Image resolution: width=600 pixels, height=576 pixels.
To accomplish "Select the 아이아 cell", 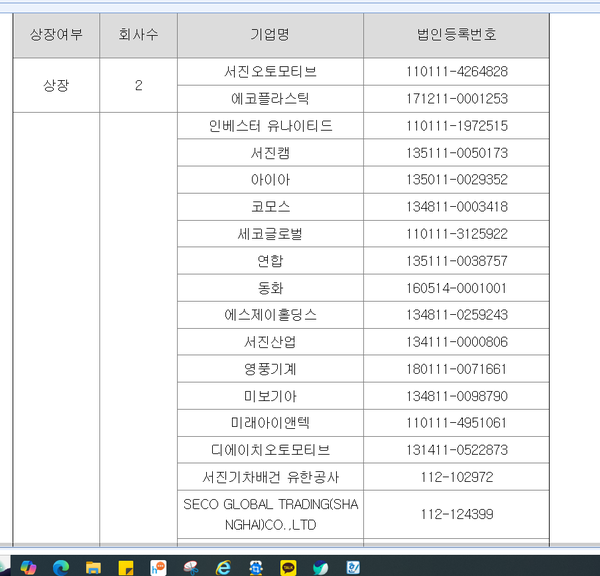I will [x=270, y=180].
